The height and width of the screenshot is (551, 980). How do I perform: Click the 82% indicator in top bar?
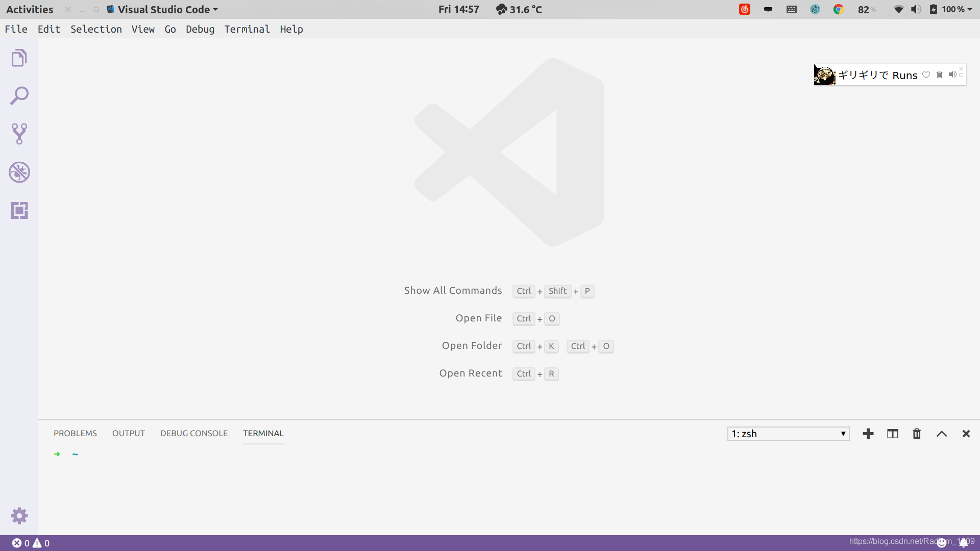(867, 9)
